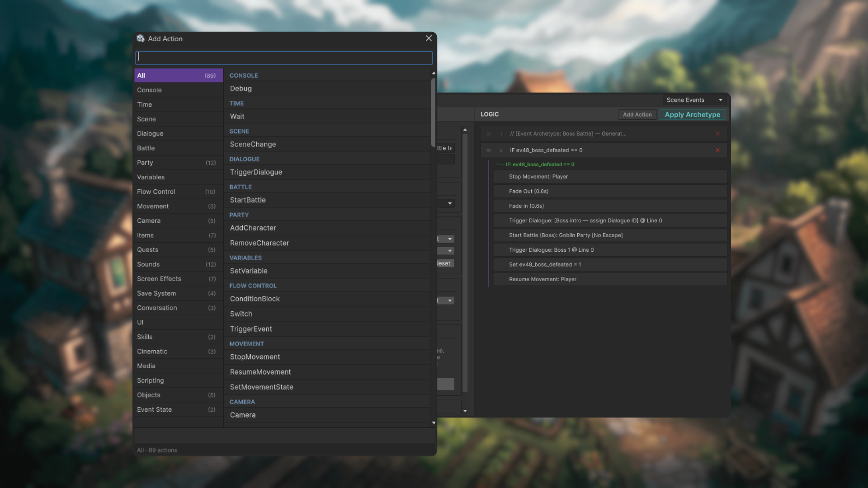Open the Scene Events dropdown
The height and width of the screenshot is (488, 868).
point(694,100)
